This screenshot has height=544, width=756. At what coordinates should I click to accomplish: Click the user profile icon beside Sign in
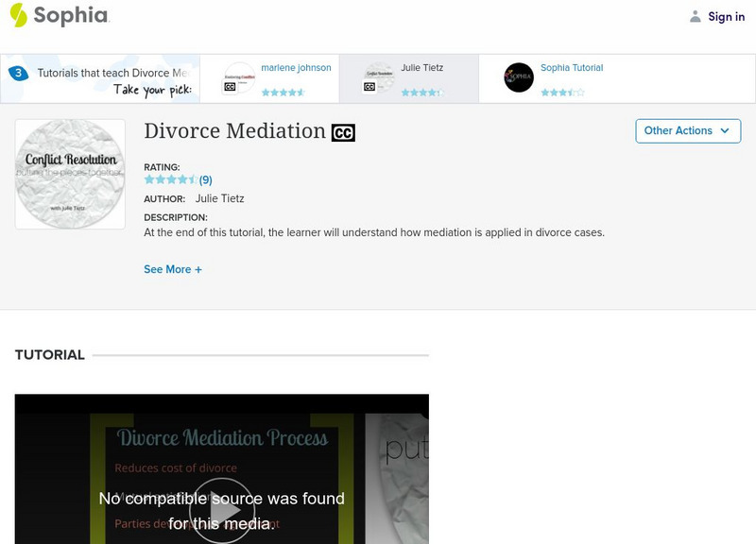(x=695, y=17)
